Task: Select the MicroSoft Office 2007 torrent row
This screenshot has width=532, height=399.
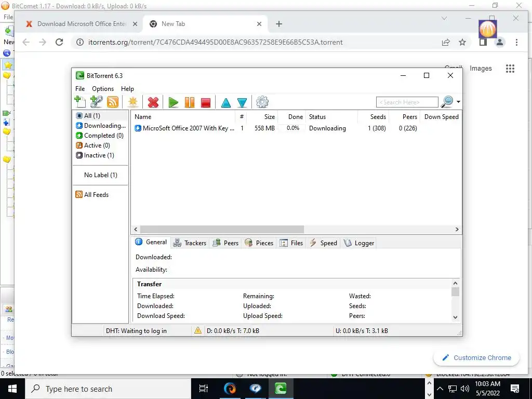Action: 296,128
